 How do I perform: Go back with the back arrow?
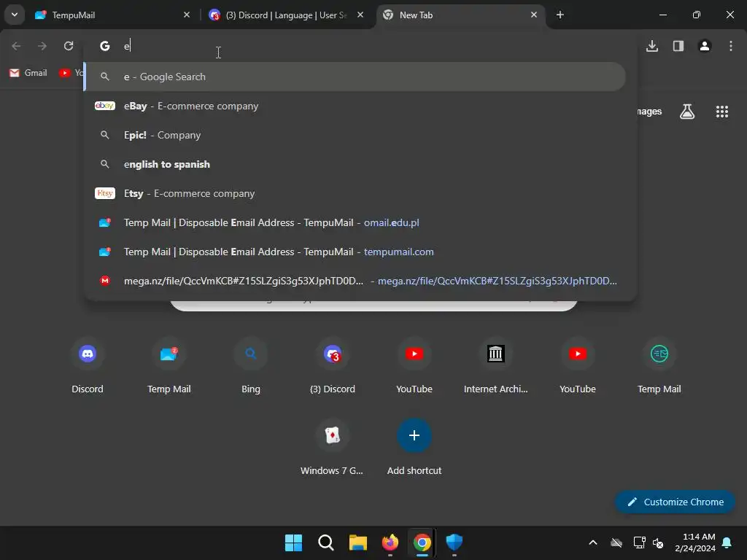pyautogui.click(x=16, y=46)
